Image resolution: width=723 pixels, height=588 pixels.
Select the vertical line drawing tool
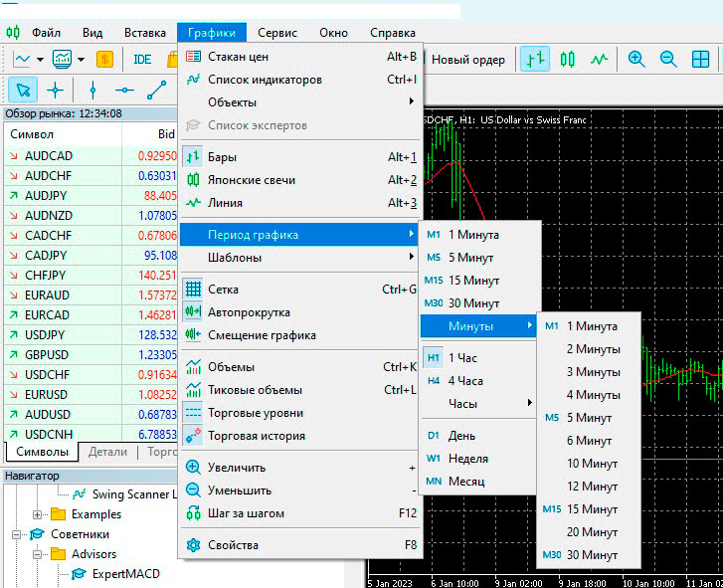pyautogui.click(x=92, y=90)
